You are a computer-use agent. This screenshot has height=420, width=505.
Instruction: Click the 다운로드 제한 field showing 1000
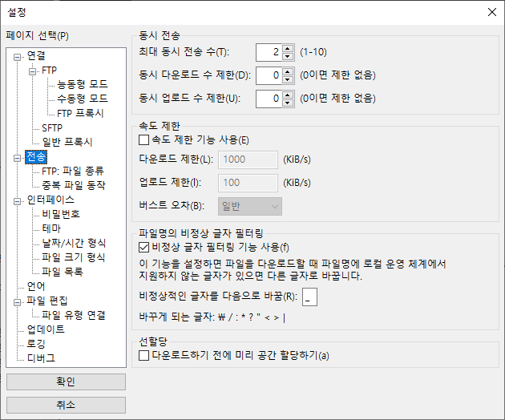point(248,160)
